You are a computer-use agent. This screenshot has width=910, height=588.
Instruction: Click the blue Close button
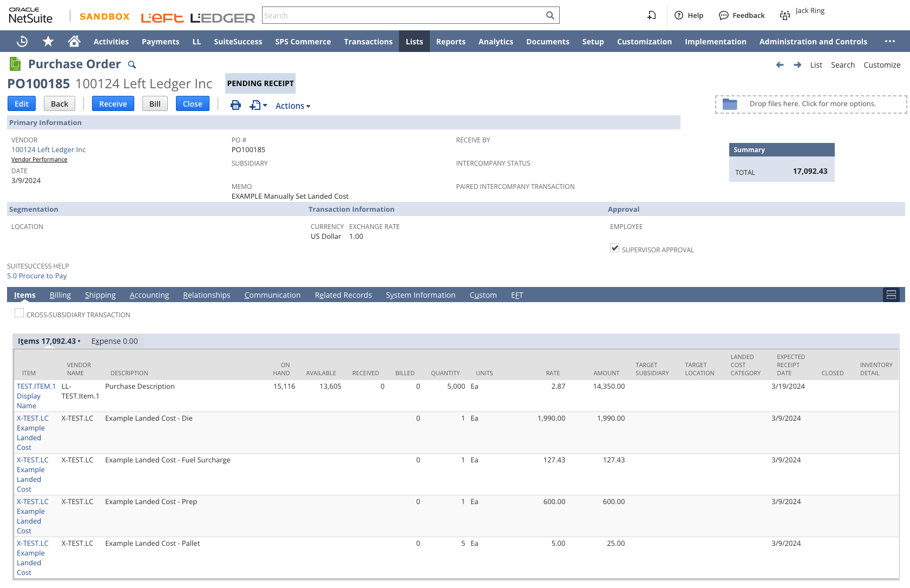tap(193, 103)
